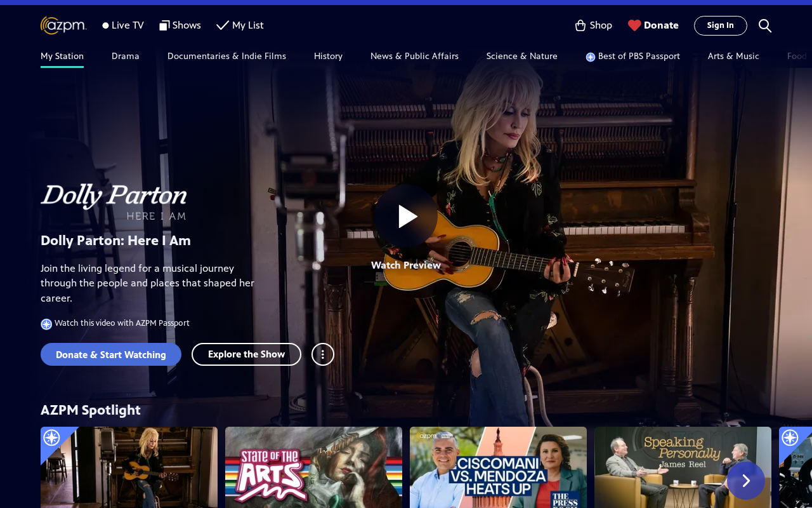The width and height of the screenshot is (812, 508).
Task: Play the Dolly Parton preview
Action: (x=406, y=217)
